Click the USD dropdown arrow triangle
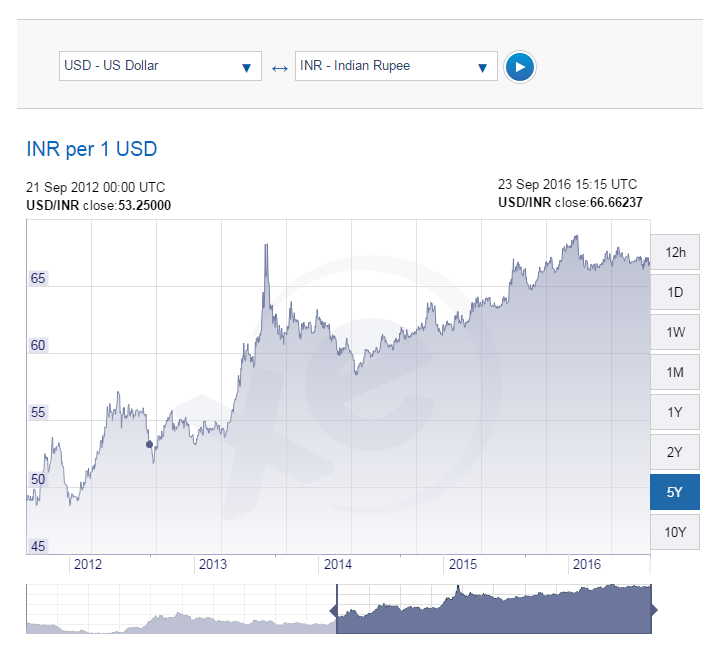The image size is (703, 655). [x=246, y=68]
